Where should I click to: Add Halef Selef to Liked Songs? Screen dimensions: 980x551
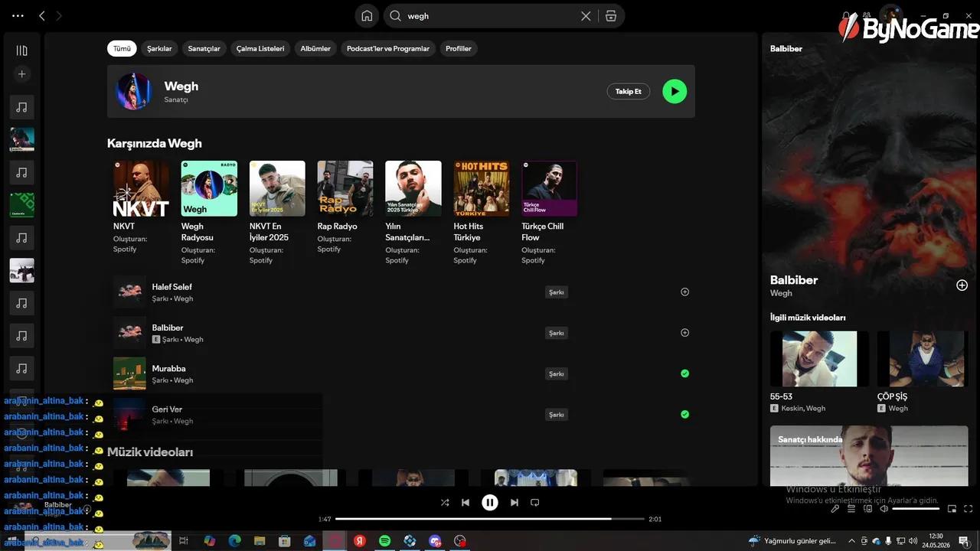(684, 292)
